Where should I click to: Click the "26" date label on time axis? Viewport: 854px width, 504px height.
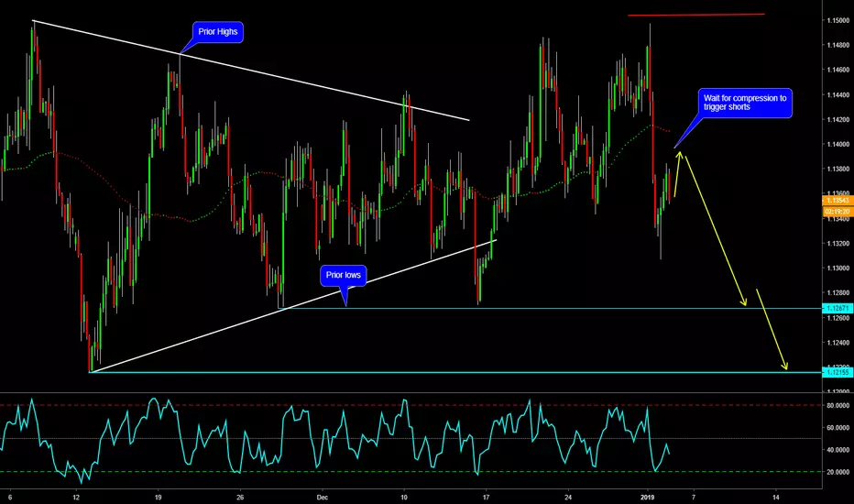[240, 497]
